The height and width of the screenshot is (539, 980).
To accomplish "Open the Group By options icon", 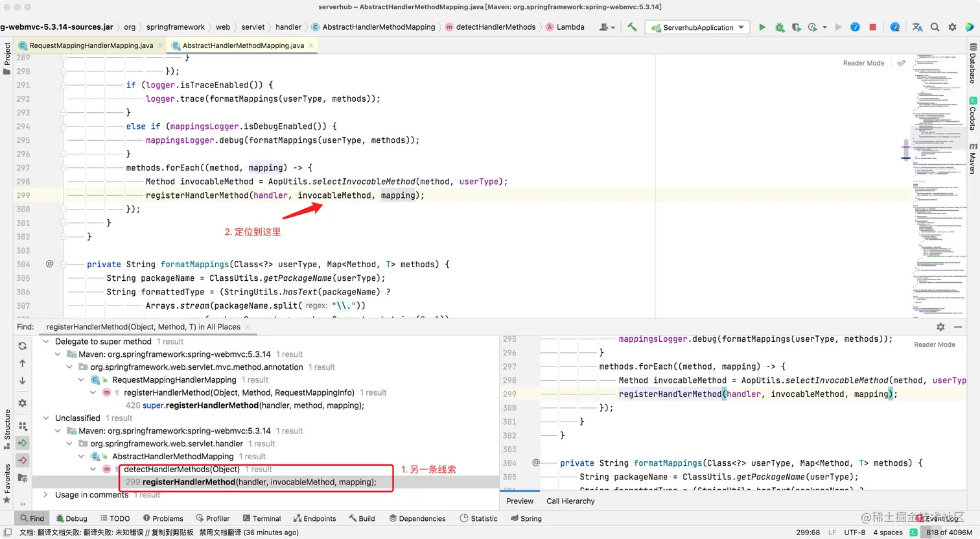I will pyautogui.click(x=23, y=426).
